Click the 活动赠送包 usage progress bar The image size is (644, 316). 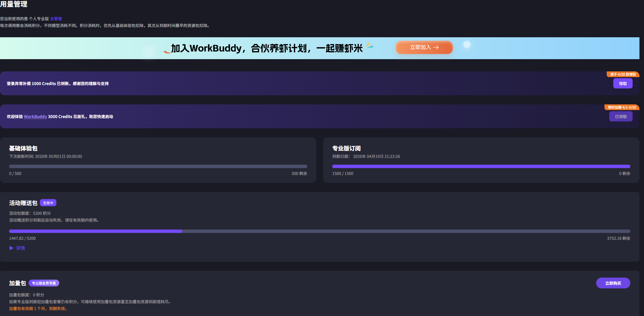[x=319, y=231]
